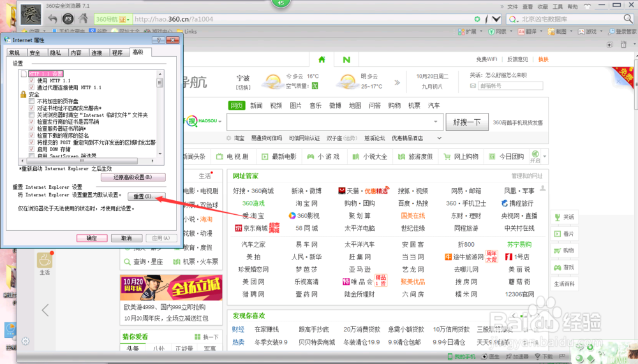Click 我的手机 in status bar
Screen dimensions: 638x364
(x=461, y=357)
